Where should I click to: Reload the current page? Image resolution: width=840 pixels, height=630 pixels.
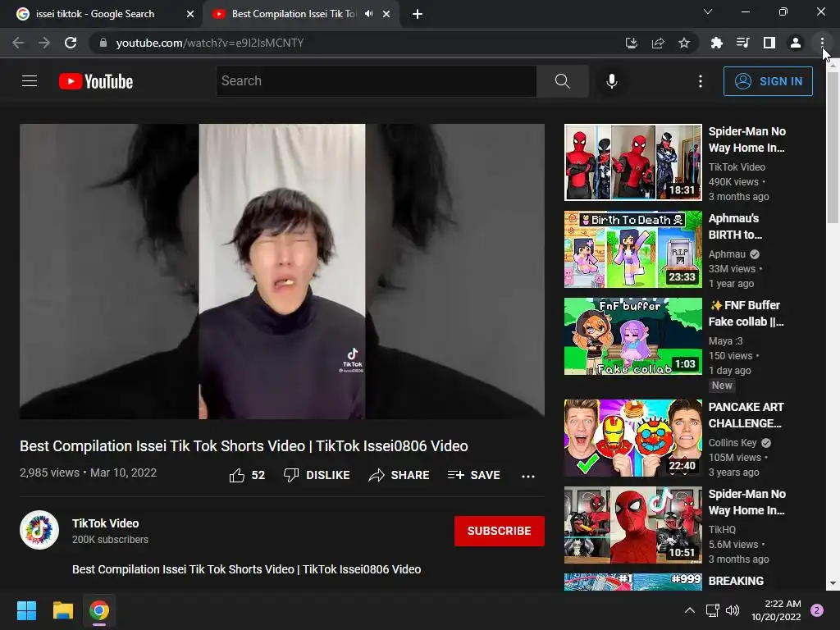[71, 43]
